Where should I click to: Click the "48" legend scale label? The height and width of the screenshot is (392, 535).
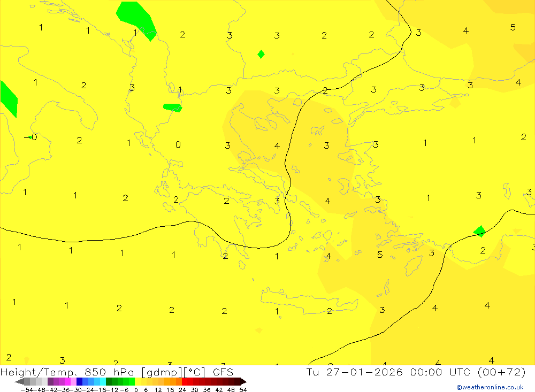(x=231, y=390)
